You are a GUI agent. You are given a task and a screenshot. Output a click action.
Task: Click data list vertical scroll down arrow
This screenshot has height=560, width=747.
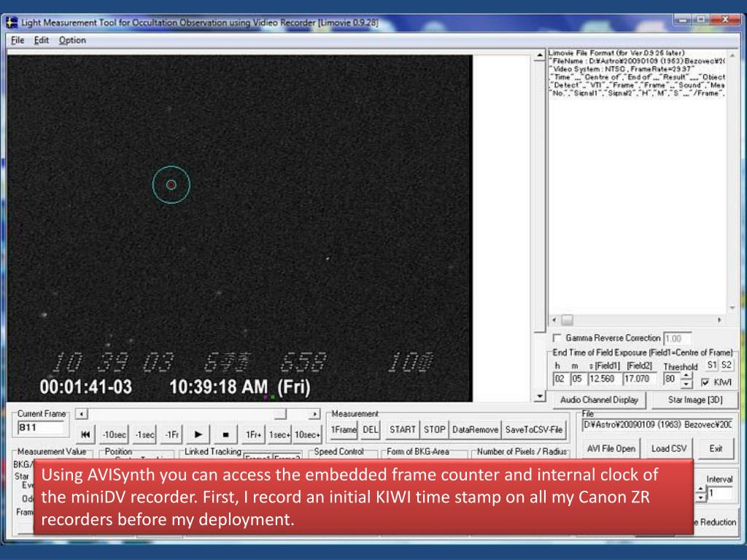click(x=732, y=308)
